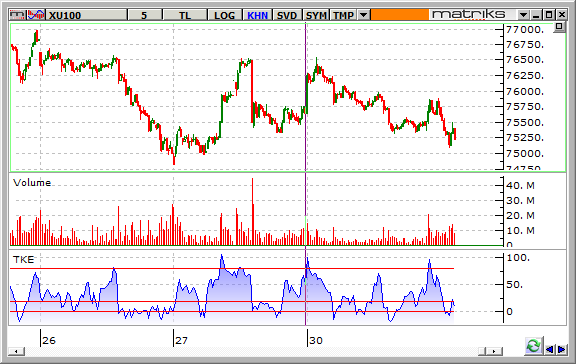Image resolution: width=576 pixels, height=364 pixels.
Task: Open dropdown arrow next to TMP
Action: click(x=364, y=15)
